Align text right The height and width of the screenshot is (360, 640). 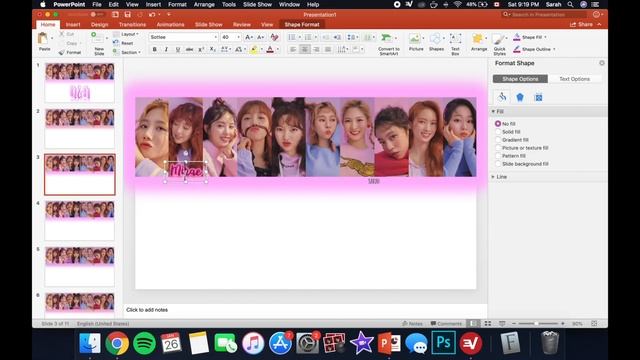316,49
